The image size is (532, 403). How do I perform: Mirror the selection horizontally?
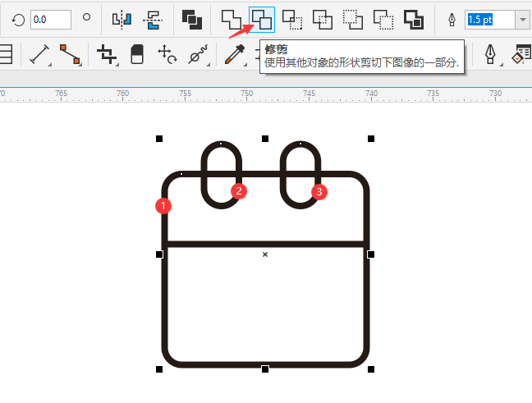(122, 20)
